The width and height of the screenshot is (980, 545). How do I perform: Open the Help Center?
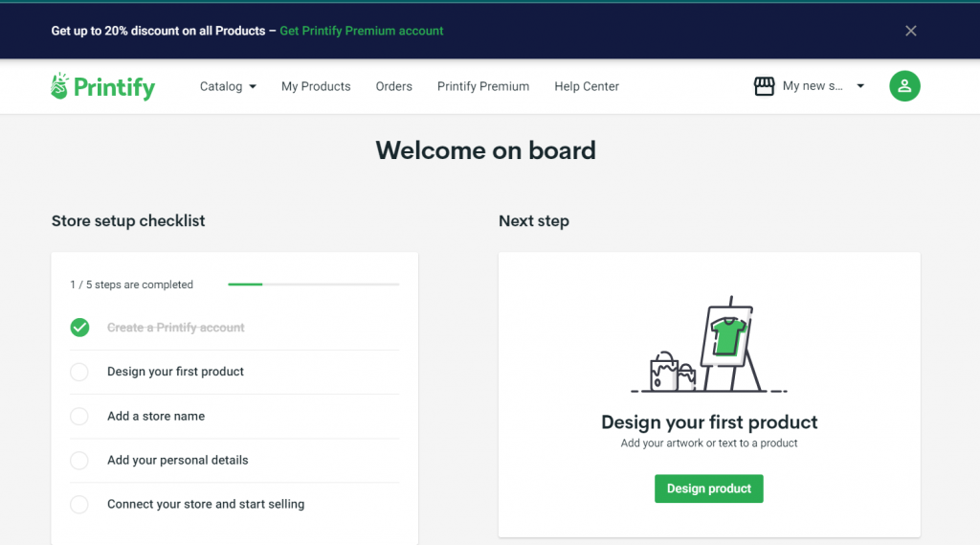click(587, 86)
